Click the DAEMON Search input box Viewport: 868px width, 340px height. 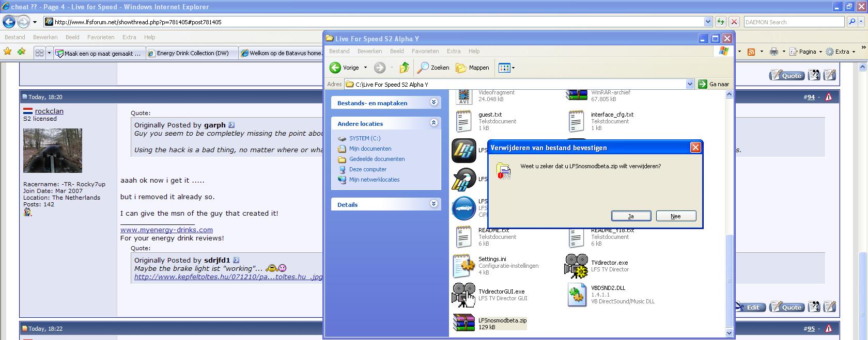(x=794, y=22)
